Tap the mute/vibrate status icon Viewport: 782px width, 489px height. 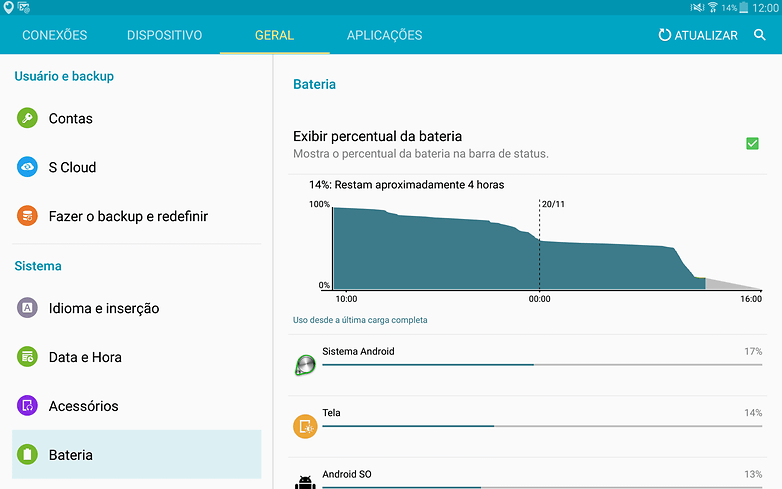click(x=697, y=7)
